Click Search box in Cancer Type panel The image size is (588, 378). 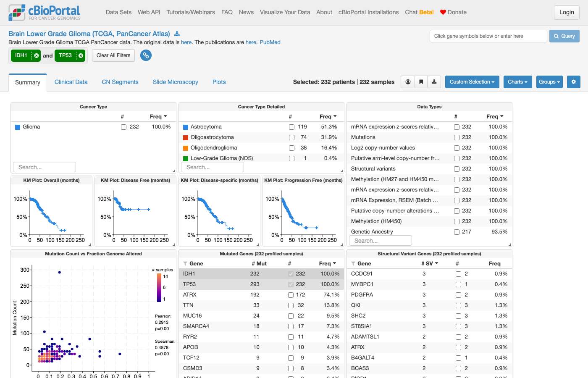[45, 167]
